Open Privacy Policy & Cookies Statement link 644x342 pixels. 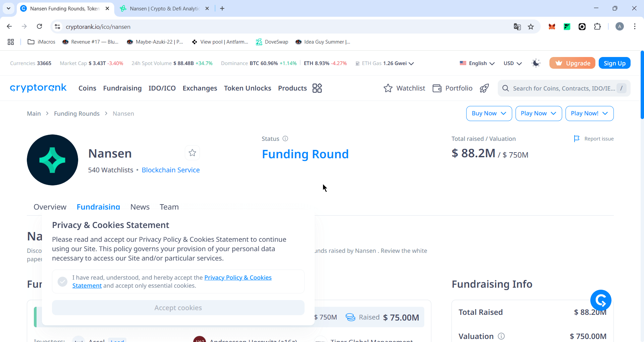point(238,278)
